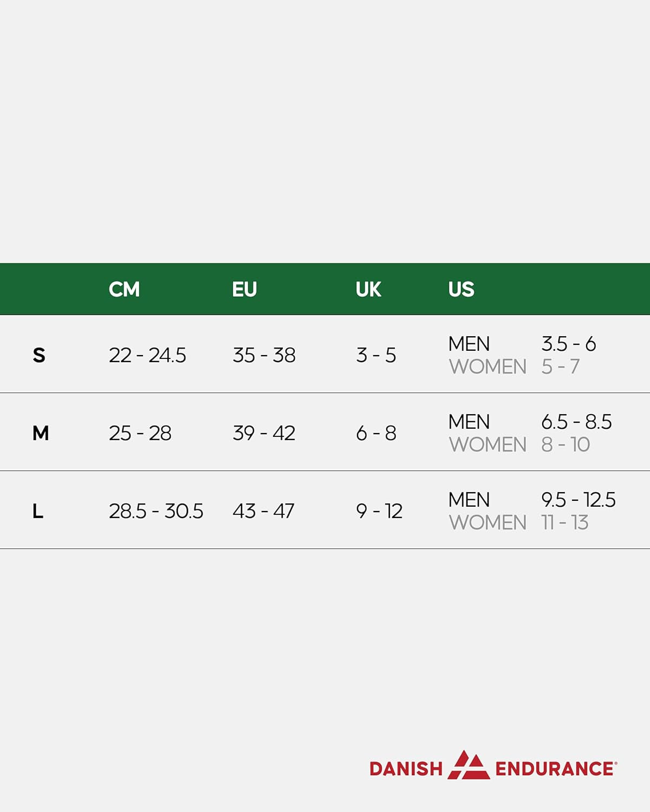Click women's US size 11 - 13
The image size is (650, 812).
pyautogui.click(x=565, y=523)
